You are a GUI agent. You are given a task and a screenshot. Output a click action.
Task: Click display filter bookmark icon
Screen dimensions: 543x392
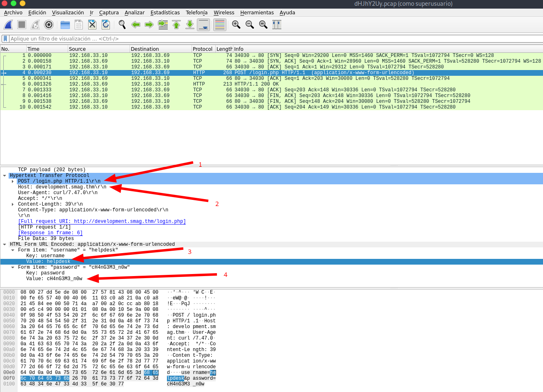point(5,39)
